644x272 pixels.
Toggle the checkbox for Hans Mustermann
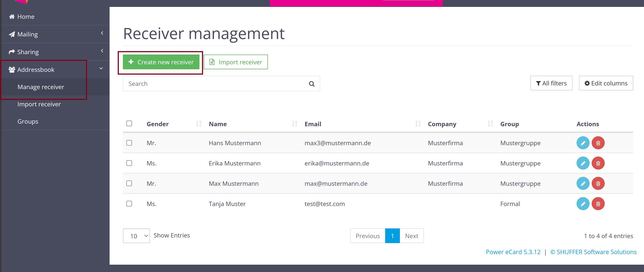point(129,143)
